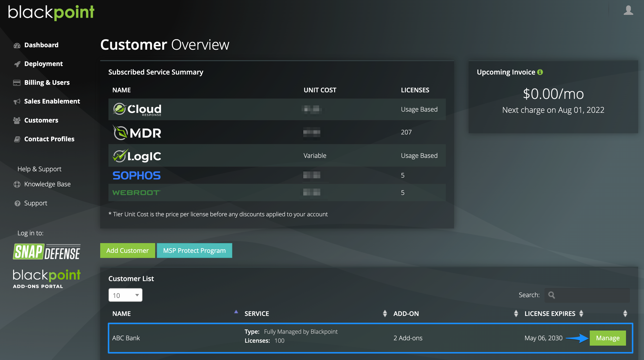Click the MSP Protect Program button
Viewport: 644px width, 360px height.
[x=194, y=251]
